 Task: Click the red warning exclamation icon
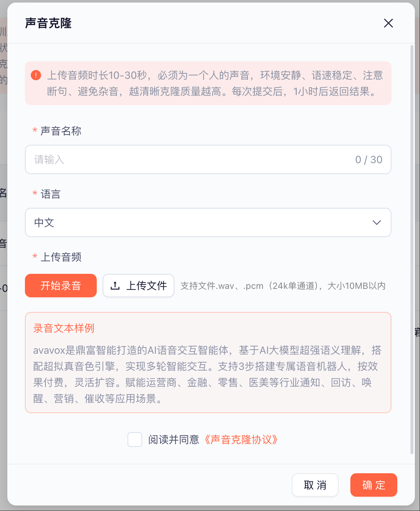36,75
